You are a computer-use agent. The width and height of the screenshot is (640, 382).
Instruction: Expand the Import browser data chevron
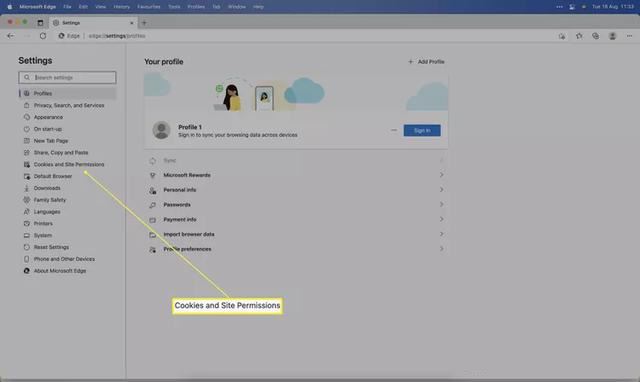[441, 234]
